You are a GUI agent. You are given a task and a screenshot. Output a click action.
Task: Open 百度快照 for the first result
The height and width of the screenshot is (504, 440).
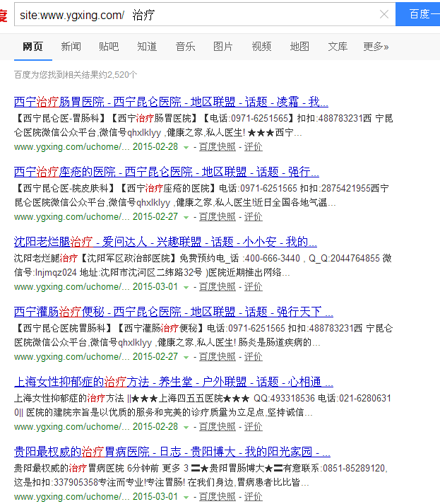tap(217, 147)
